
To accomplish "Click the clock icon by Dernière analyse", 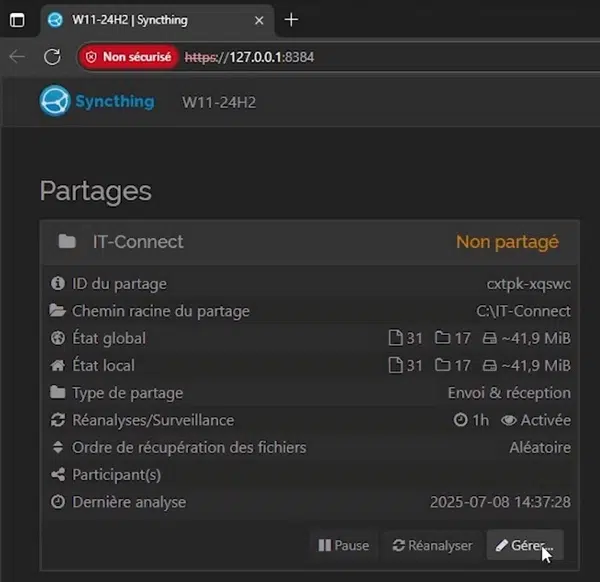I will [x=58, y=502].
